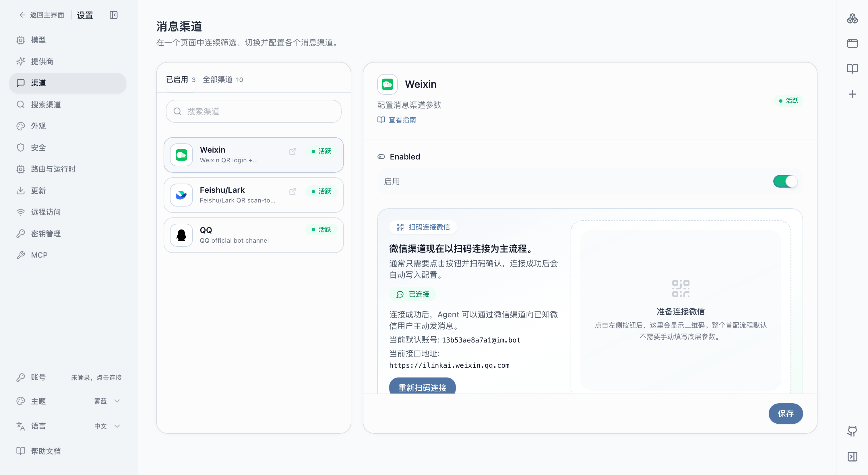Click the Feishu bird logo icon

point(181,195)
